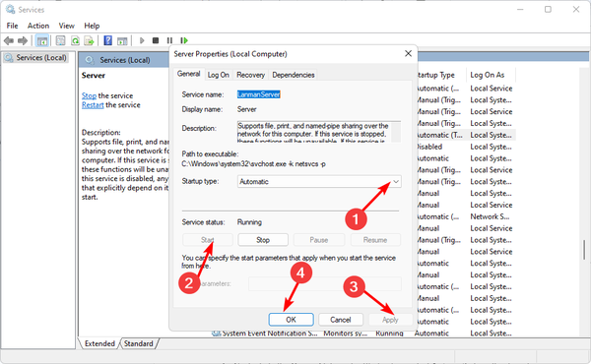Open the Help menu
The width and height of the screenshot is (591, 364).
click(x=92, y=26)
